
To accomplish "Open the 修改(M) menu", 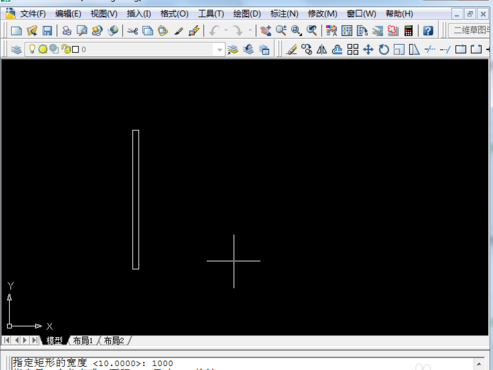I will pyautogui.click(x=322, y=14).
